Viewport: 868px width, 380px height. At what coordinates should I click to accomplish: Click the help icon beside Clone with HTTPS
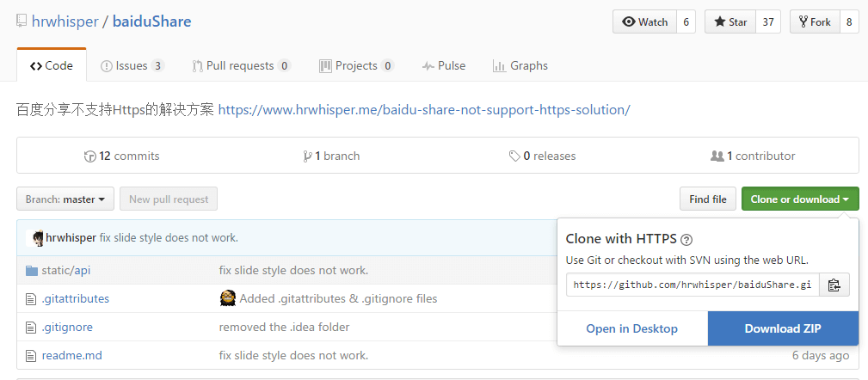(686, 240)
